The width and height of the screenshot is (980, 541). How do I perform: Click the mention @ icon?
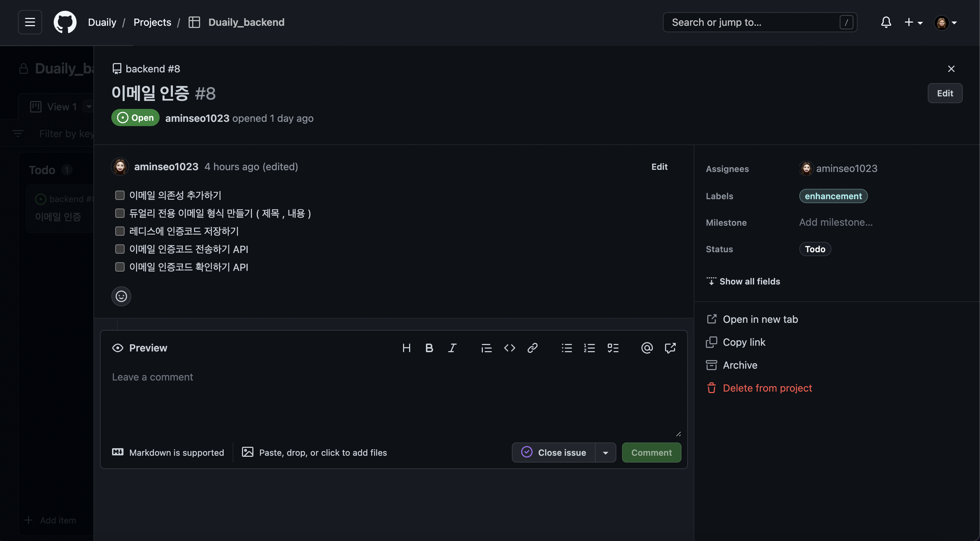pos(647,348)
